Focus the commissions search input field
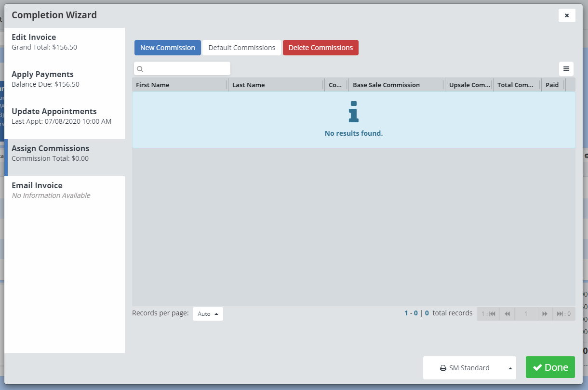This screenshot has height=390, width=588. (187, 69)
